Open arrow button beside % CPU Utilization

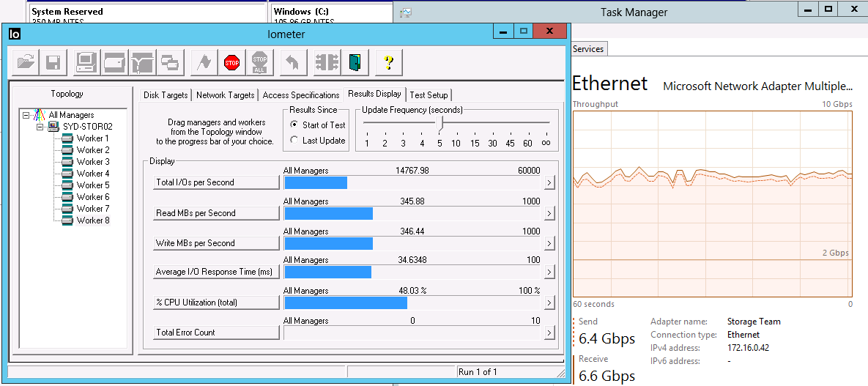pos(549,303)
